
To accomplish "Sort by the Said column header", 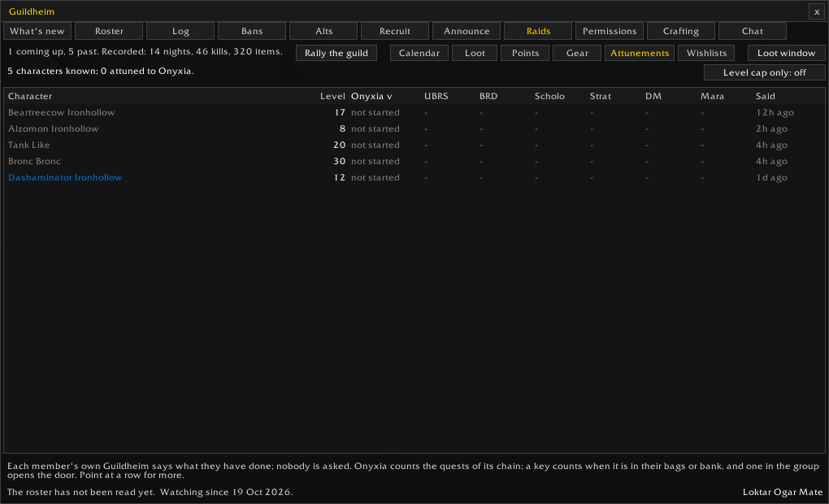I will 766,96.
